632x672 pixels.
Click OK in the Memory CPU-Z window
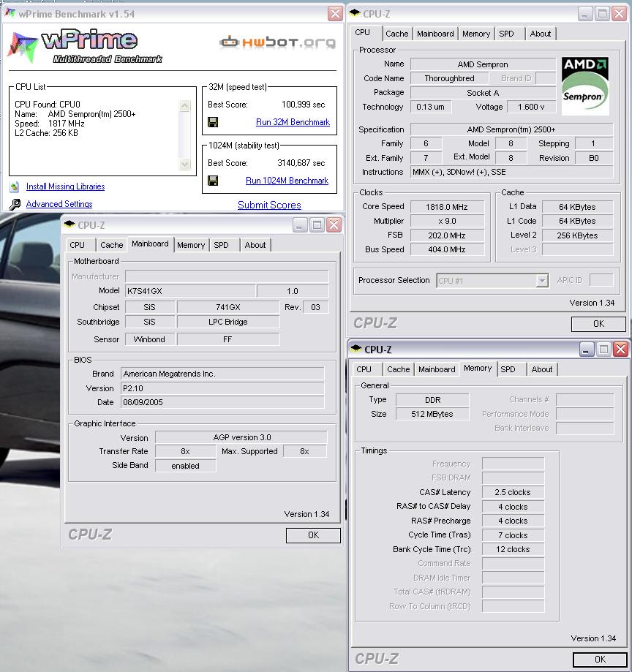600,659
